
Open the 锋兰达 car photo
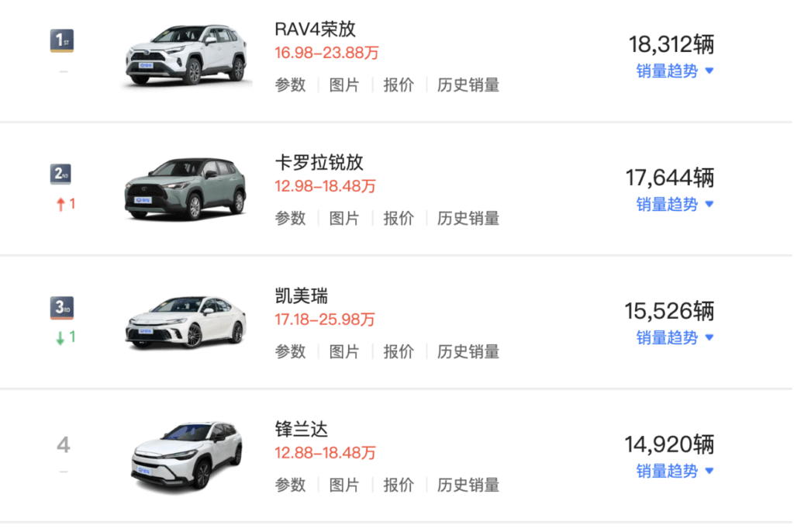(x=185, y=455)
